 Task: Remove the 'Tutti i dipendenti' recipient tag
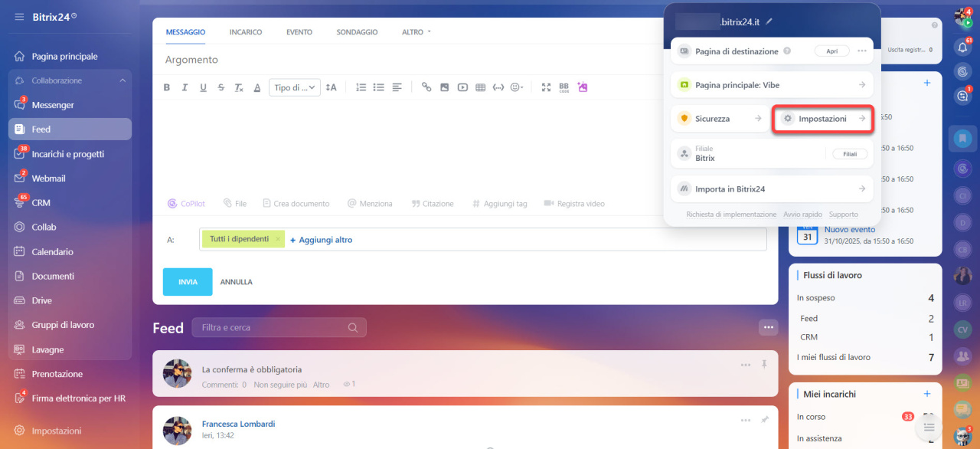pyautogui.click(x=278, y=239)
